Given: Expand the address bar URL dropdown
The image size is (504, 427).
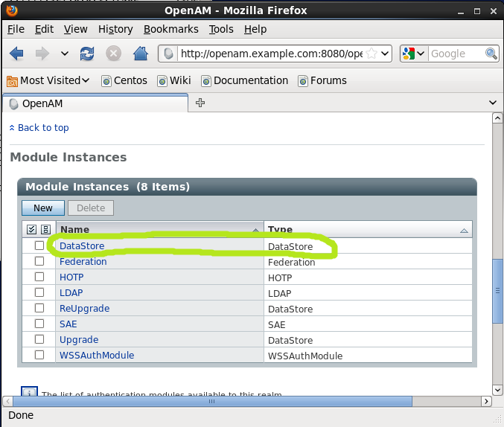Looking at the screenshot, I should [385, 54].
